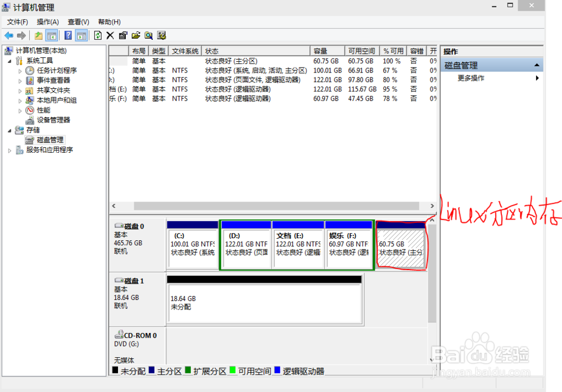
Task: Select 共享文件夹 in the tree
Action: pyautogui.click(x=53, y=90)
